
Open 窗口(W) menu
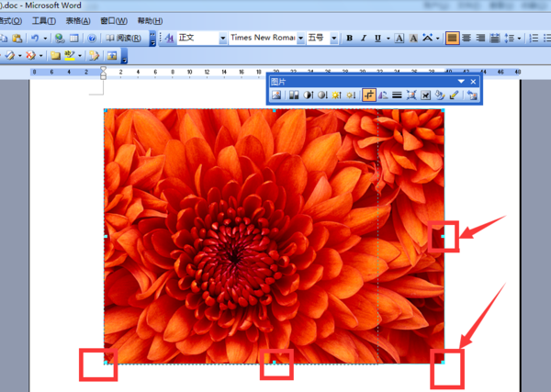[x=114, y=21]
